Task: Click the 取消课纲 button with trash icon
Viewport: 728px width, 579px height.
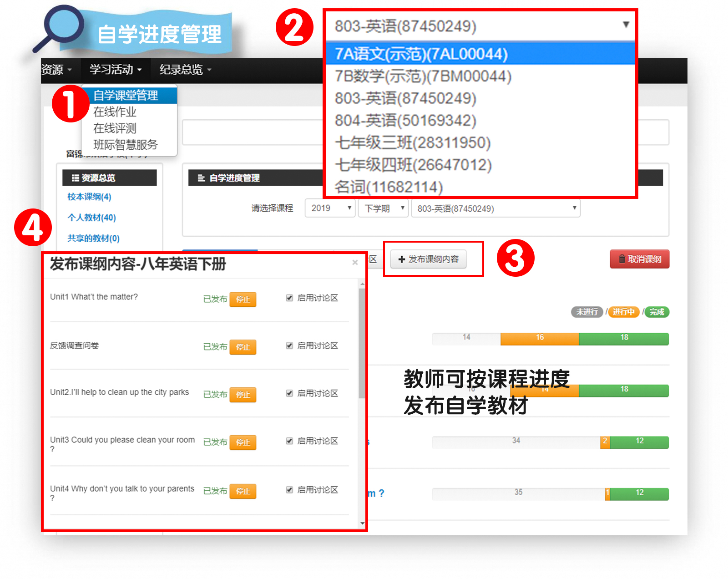Action: [x=639, y=259]
